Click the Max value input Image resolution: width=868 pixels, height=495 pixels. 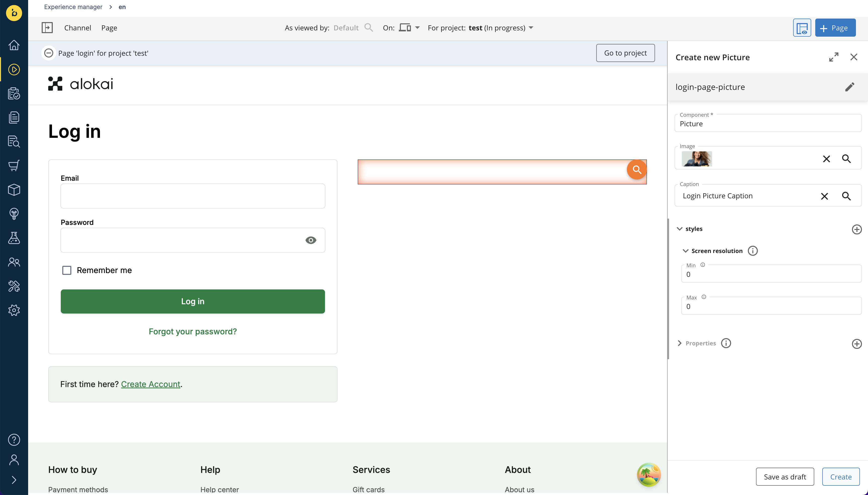[771, 306]
